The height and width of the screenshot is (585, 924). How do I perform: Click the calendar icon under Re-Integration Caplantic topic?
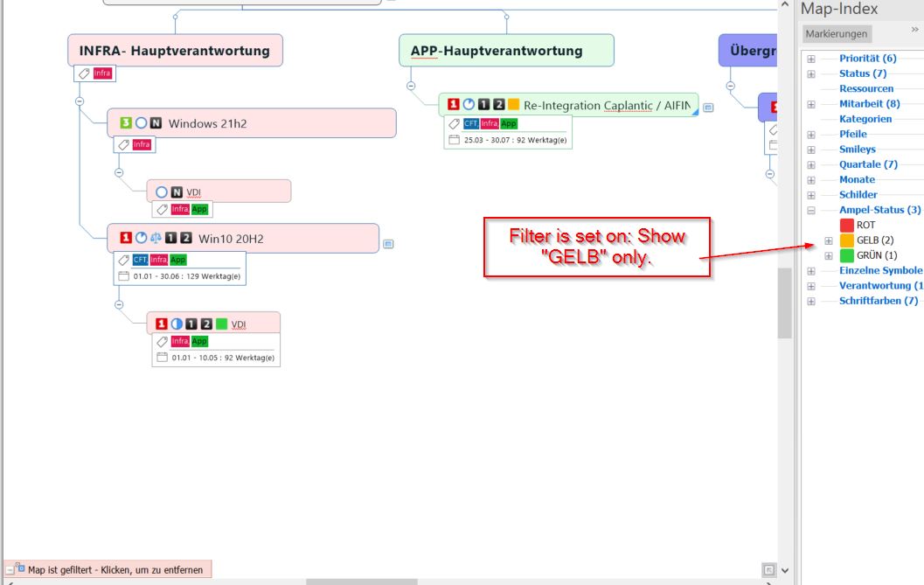click(x=454, y=140)
